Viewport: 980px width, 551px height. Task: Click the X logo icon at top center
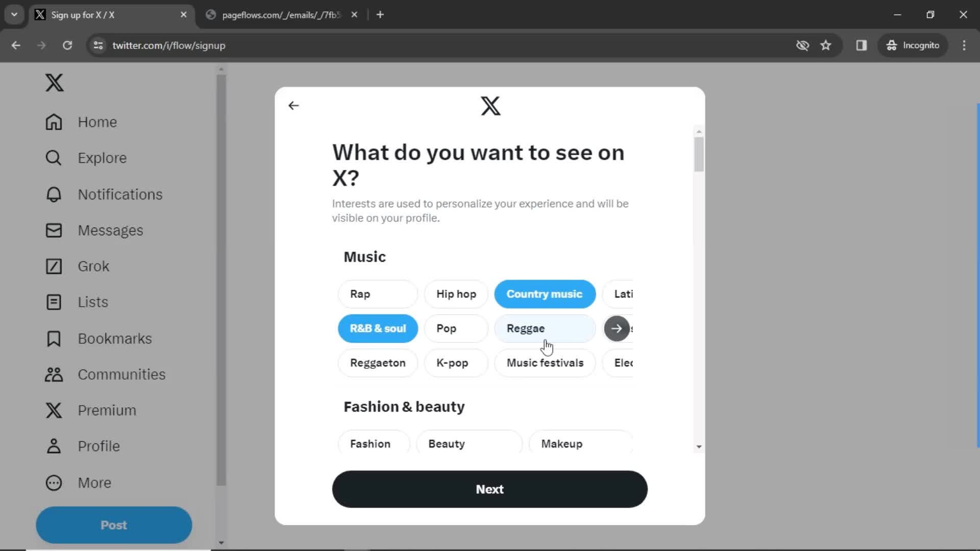[490, 105]
